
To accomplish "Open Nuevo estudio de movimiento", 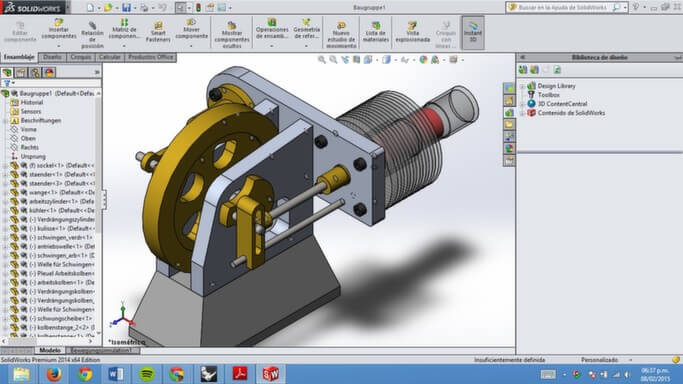I will (x=341, y=35).
